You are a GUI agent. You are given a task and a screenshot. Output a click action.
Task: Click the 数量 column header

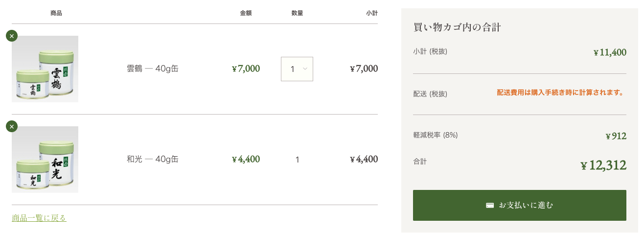pyautogui.click(x=297, y=13)
